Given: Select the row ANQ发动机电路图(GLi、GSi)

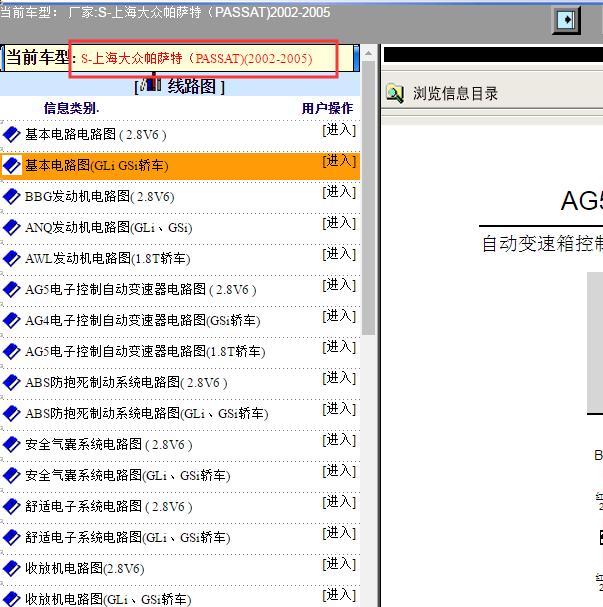Looking at the screenshot, I should (180, 228).
